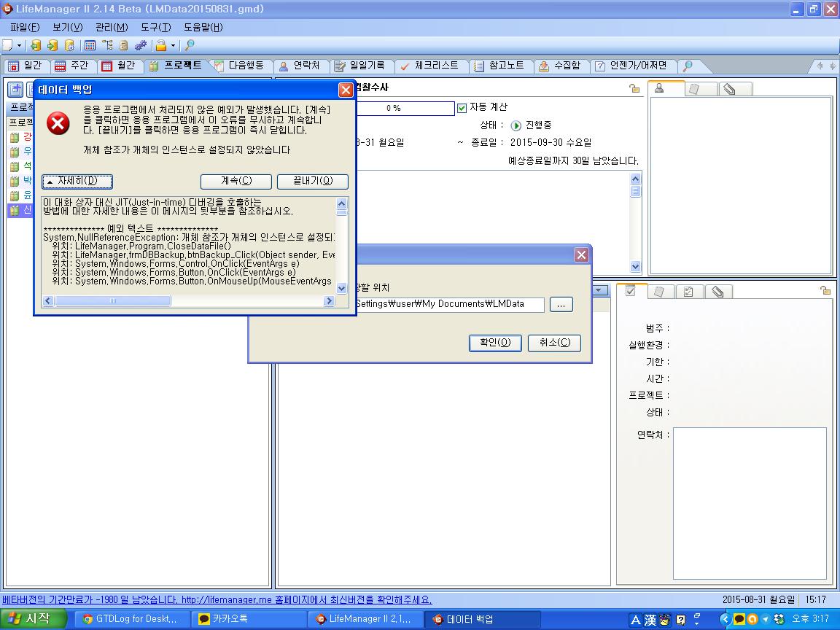Open the 도구(T) menu
Screen dimensions: 840x630
pos(156,27)
